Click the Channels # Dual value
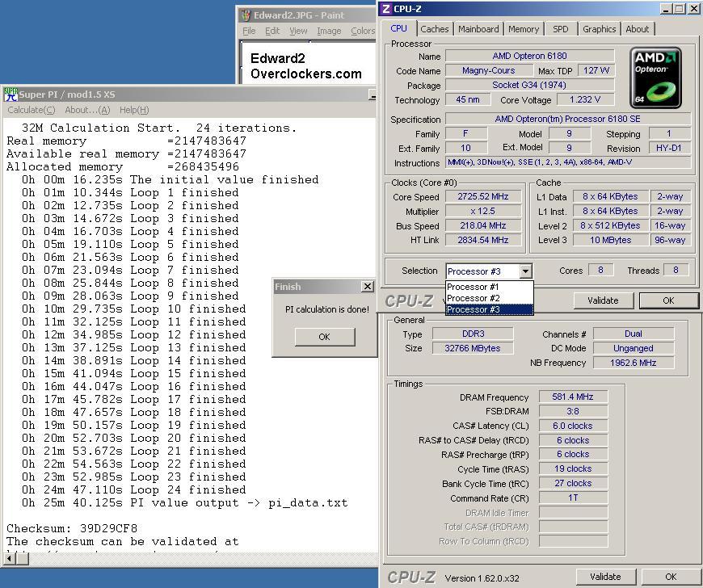The width and height of the screenshot is (703, 588). 633,334
